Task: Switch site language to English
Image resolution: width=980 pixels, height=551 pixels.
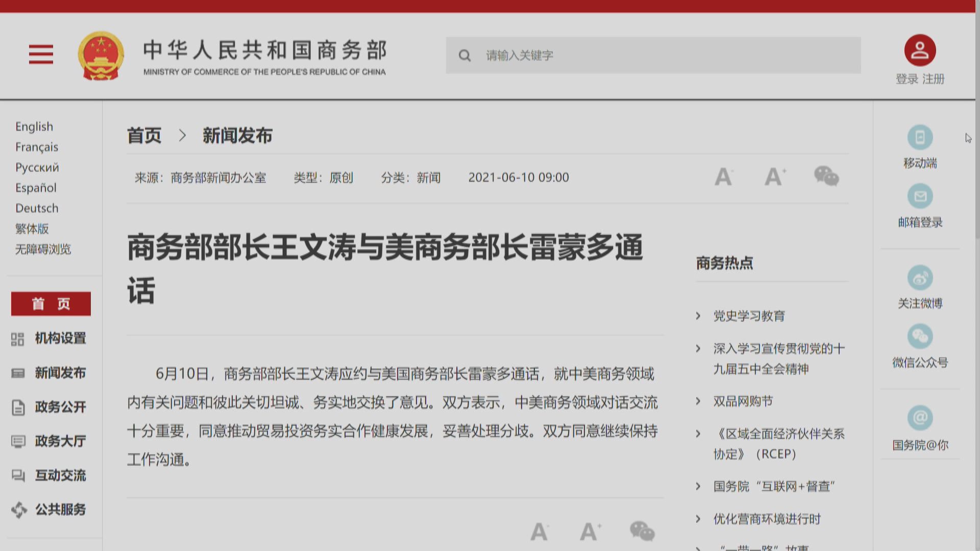Action: pyautogui.click(x=34, y=127)
